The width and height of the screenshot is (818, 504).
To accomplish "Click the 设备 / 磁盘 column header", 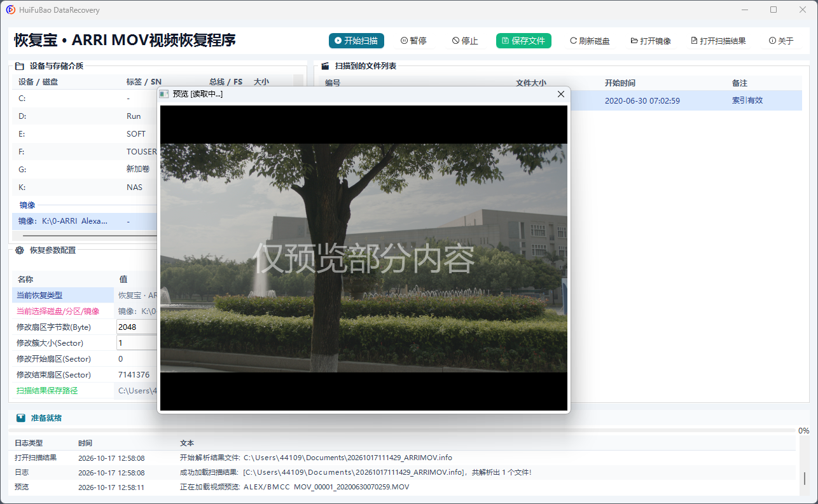I will click(38, 81).
